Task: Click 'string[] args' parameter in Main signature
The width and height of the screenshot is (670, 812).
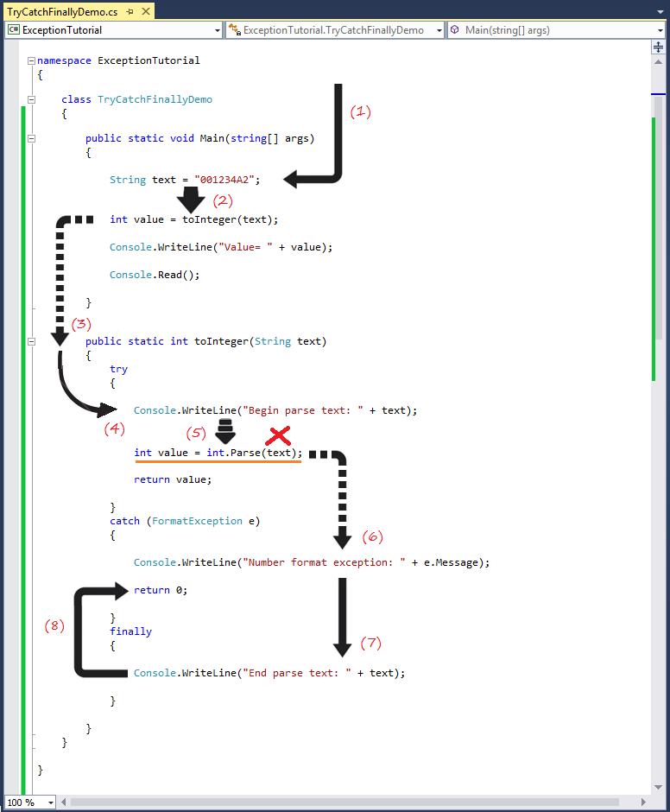Action: pyautogui.click(x=269, y=138)
